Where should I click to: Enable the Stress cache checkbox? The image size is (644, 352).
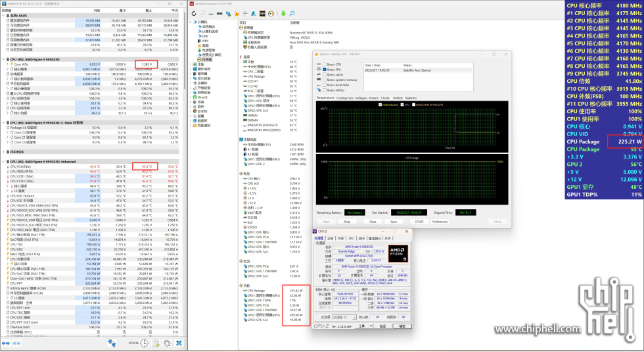tap(325, 74)
